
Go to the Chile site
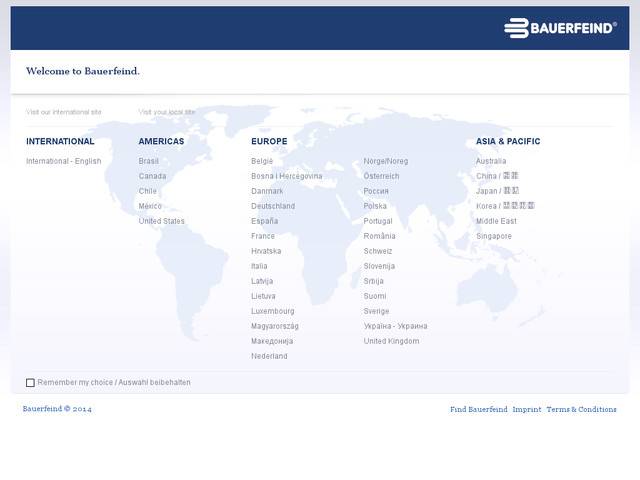148,191
